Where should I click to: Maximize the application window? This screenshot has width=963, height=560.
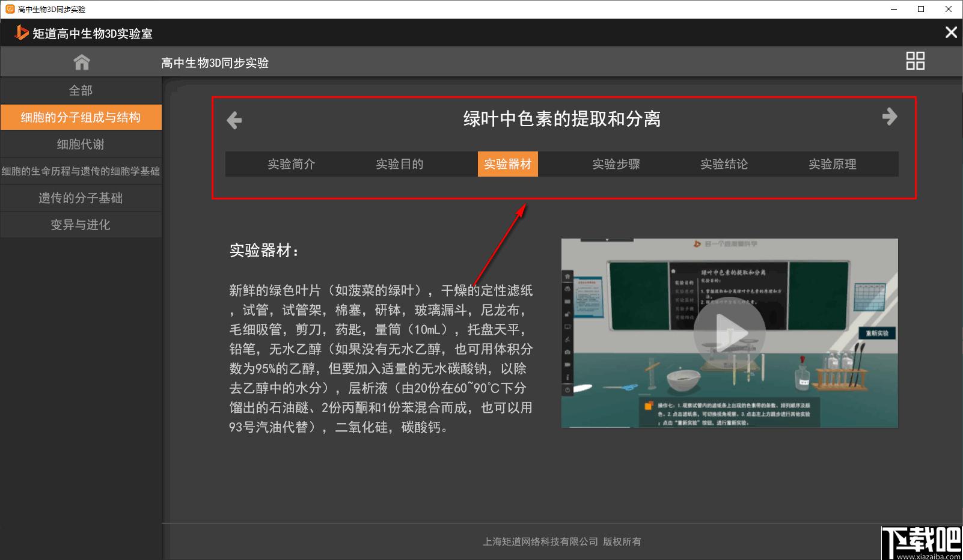click(x=921, y=9)
